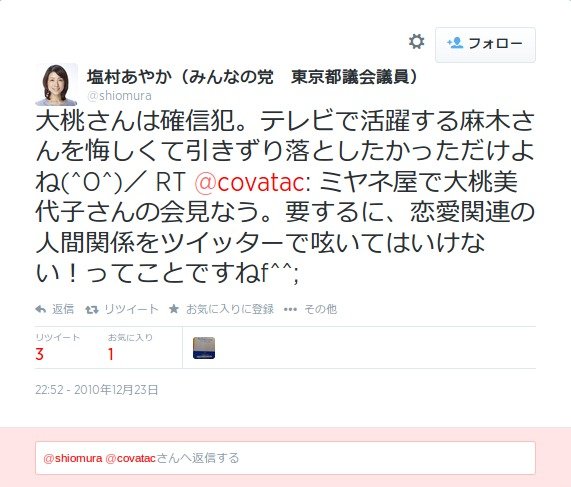Click the retweet arrows icon

(x=92, y=310)
